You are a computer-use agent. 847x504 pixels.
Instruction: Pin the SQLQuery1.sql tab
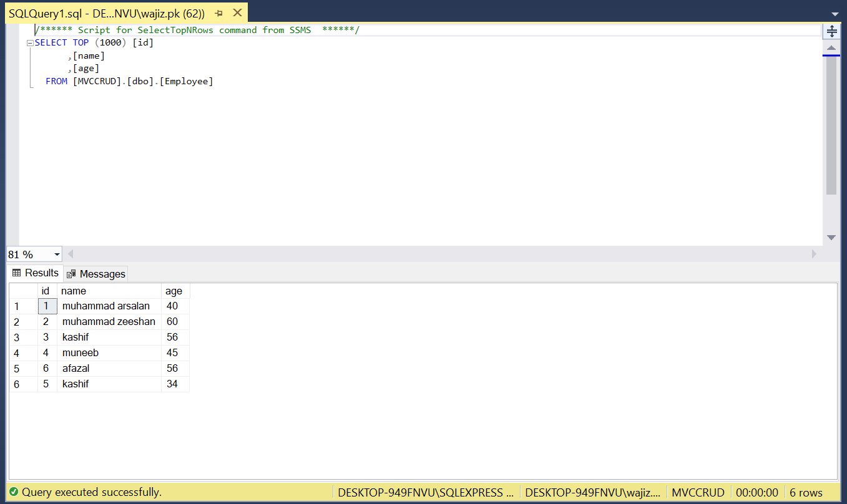[218, 13]
